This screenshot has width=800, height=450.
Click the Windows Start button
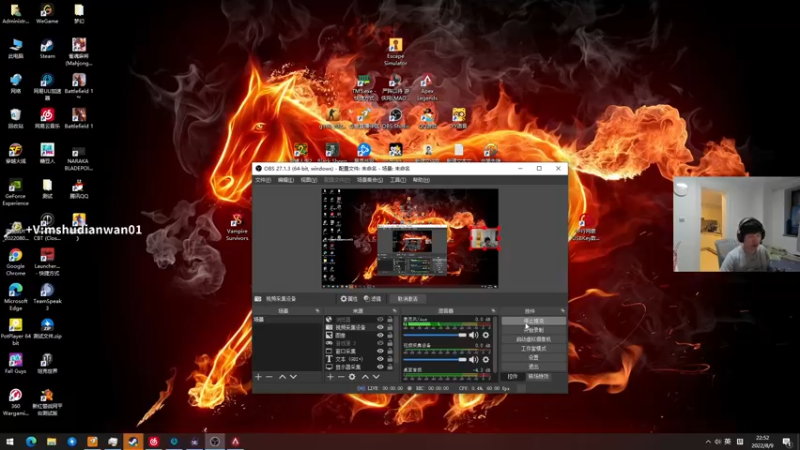tap(10, 442)
